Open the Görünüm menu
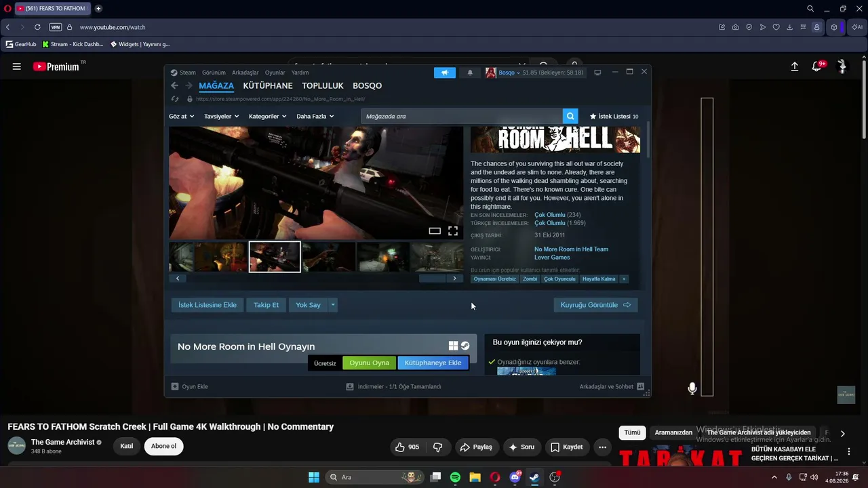The height and width of the screenshot is (488, 868). tap(214, 73)
